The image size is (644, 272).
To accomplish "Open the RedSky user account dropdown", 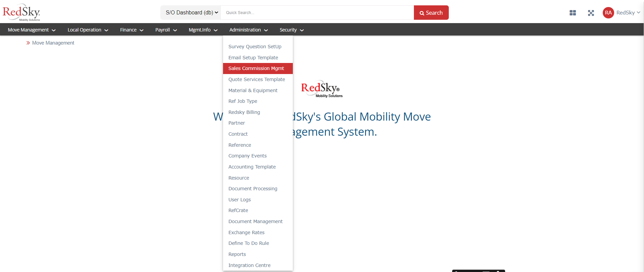I will pos(628,13).
